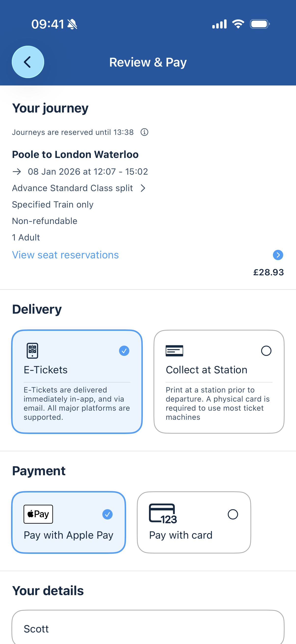This screenshot has height=644, width=296.
Task: Tap the E-Tickets QR phone icon
Action: (32, 350)
